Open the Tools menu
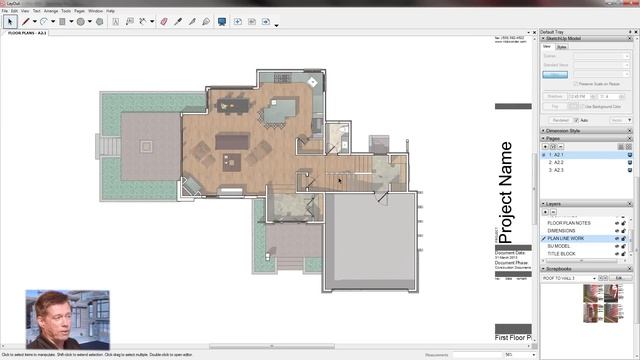 (66, 11)
